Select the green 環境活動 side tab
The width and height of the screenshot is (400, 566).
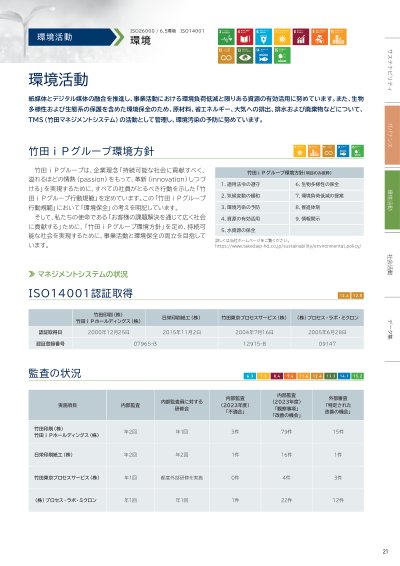click(392, 199)
